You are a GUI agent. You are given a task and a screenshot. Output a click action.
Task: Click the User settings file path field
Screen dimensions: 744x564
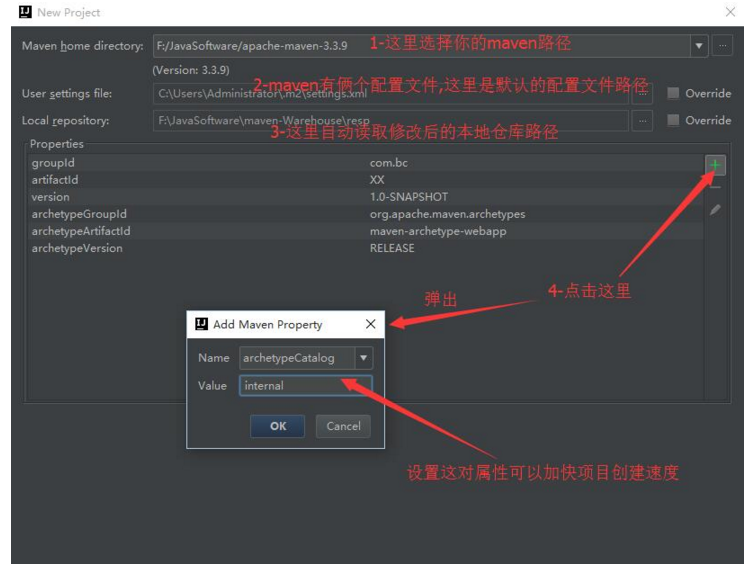[x=391, y=93]
